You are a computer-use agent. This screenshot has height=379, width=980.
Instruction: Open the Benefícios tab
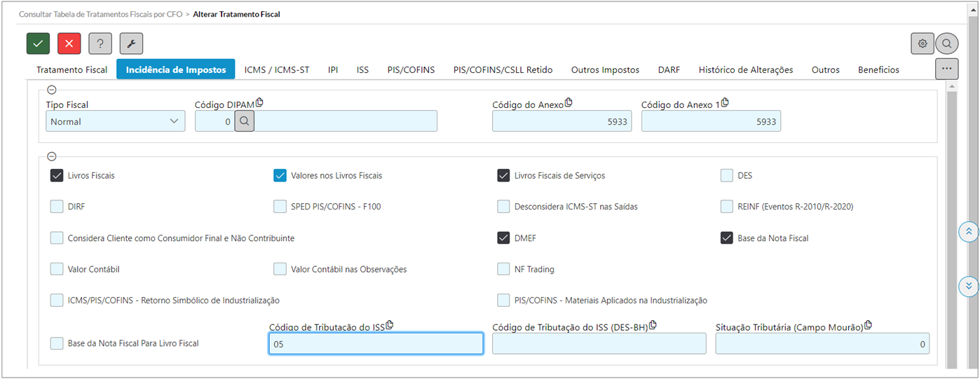[878, 69]
